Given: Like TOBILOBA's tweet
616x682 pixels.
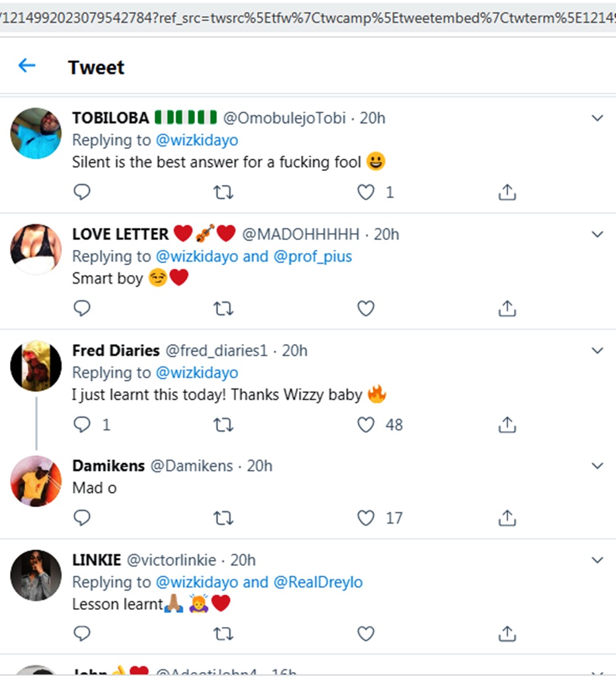Looking at the screenshot, I should coord(366,192).
